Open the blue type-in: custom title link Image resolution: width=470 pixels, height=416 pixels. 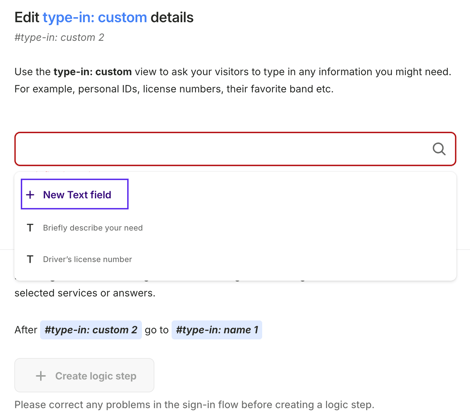click(95, 17)
